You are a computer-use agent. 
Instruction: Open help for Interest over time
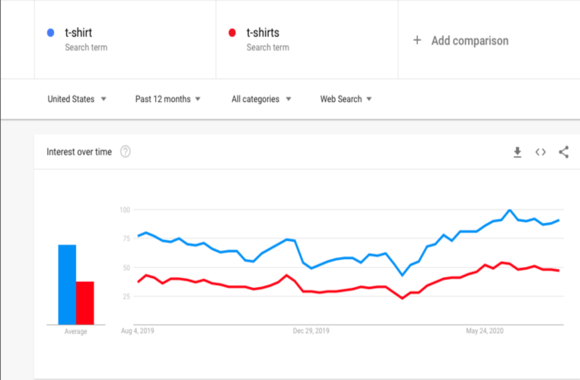(x=125, y=152)
